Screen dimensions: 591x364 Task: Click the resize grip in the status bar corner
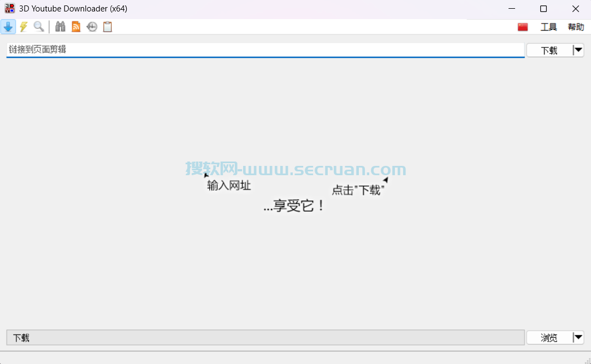[x=587, y=360]
